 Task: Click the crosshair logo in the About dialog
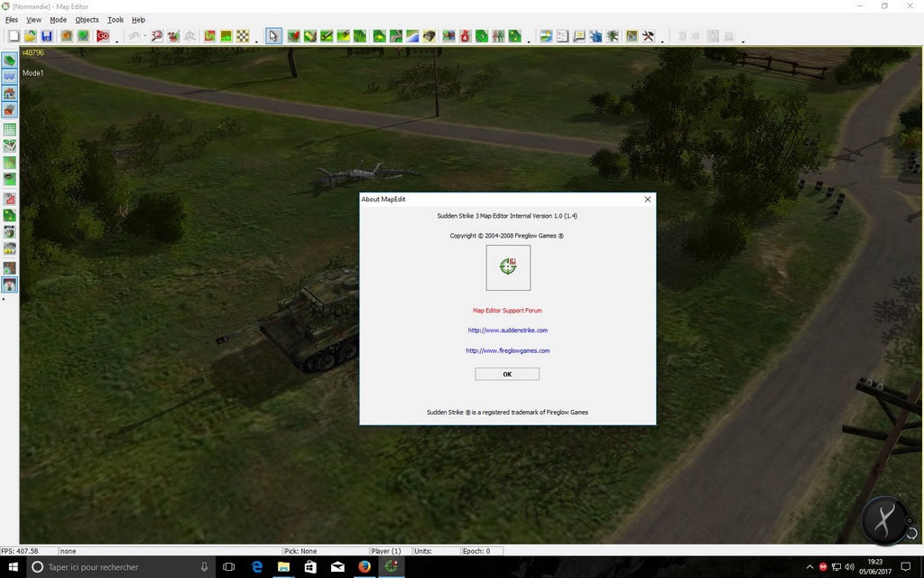click(508, 267)
